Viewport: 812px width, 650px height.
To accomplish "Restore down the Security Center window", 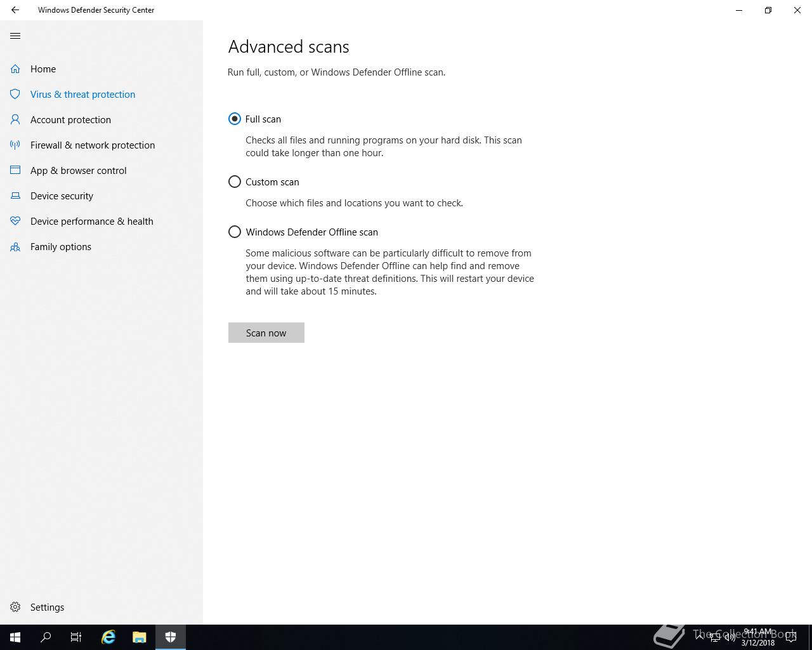I will 768,10.
